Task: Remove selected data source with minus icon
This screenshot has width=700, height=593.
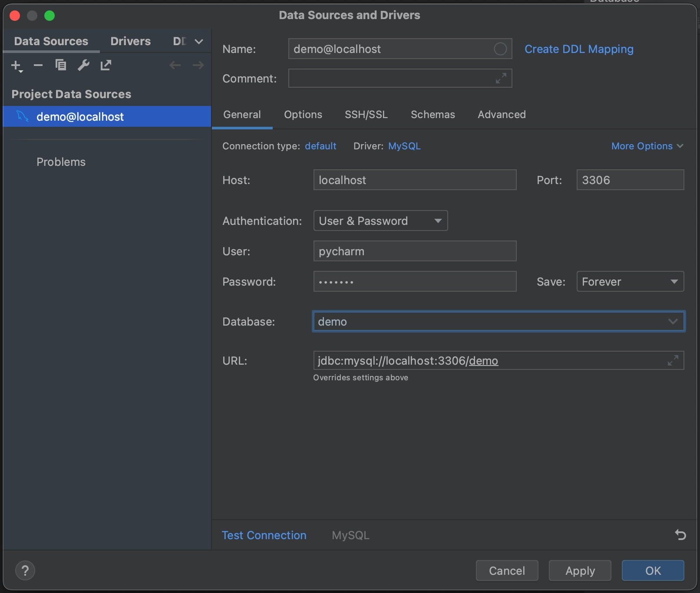Action: click(38, 66)
